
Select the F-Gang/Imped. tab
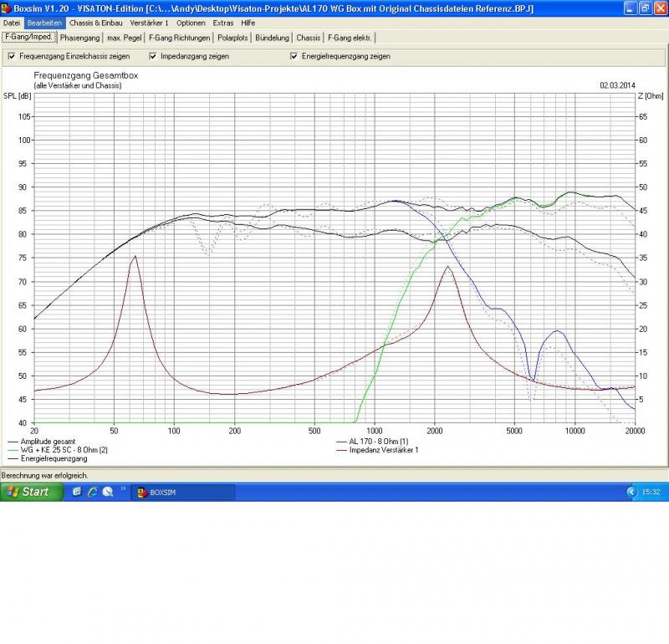28,37
